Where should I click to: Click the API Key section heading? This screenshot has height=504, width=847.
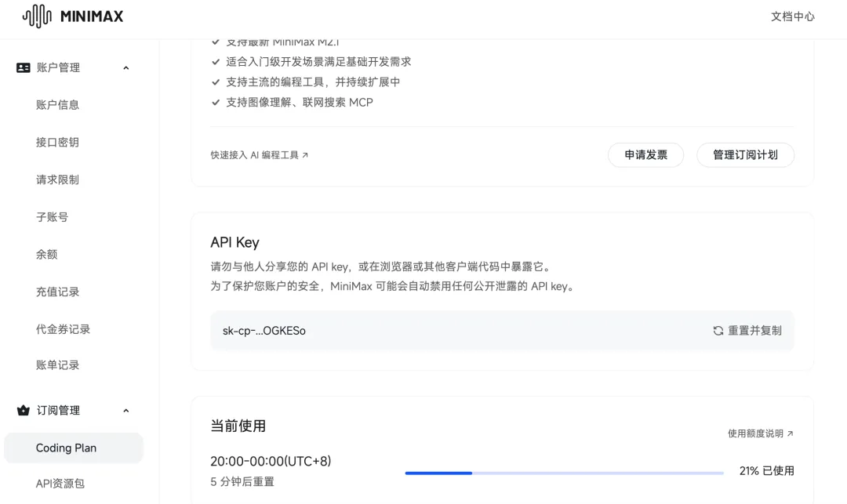coord(235,242)
